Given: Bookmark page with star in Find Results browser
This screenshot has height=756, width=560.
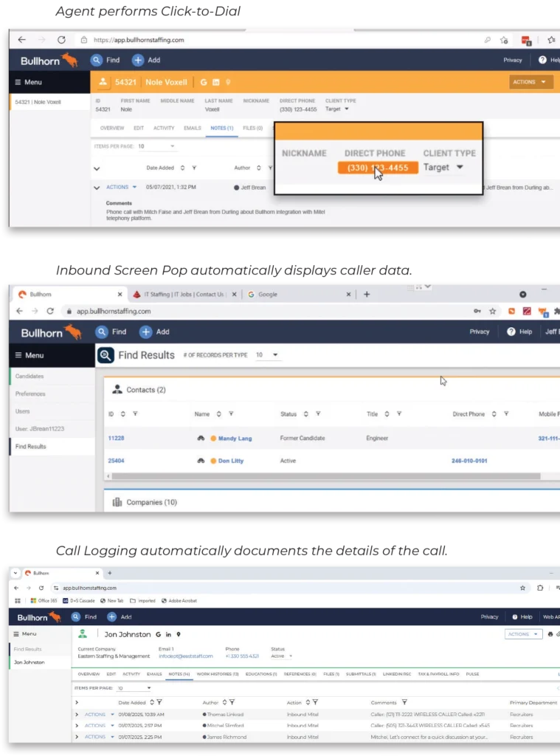Looking at the screenshot, I should [493, 312].
